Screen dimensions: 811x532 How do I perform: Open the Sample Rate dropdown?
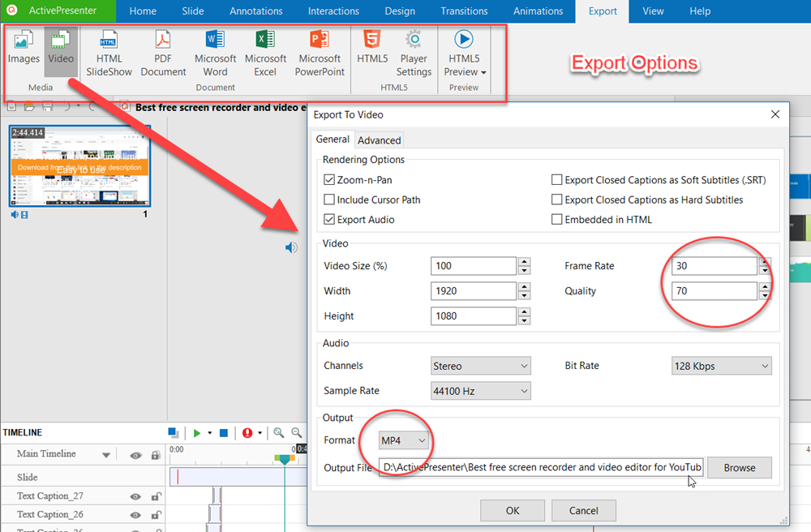480,391
